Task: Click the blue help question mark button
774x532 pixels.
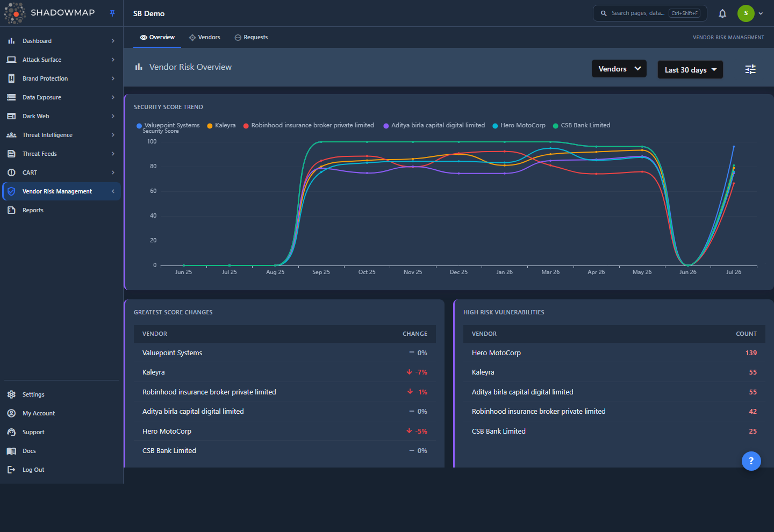Action: 751,461
